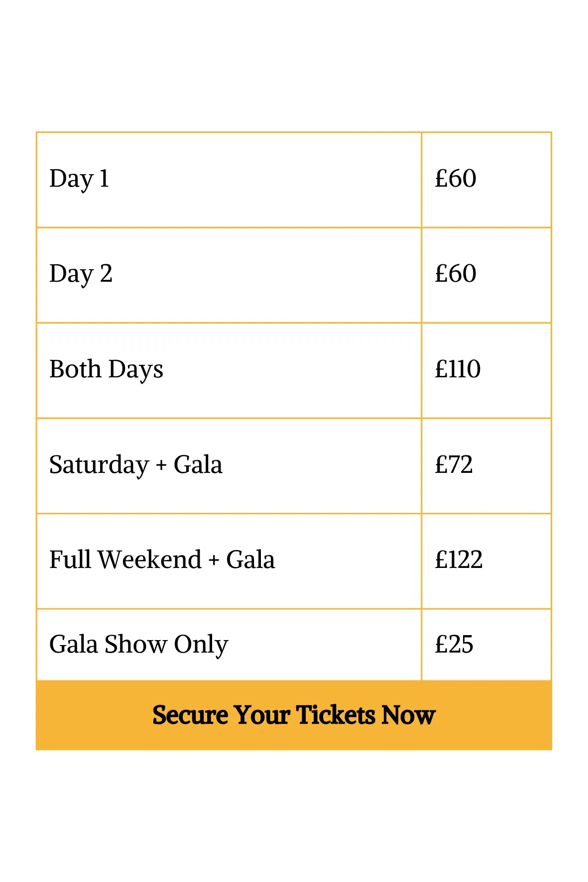The width and height of the screenshot is (588, 882).
Task: Click the word Weekend in the table
Action: tap(150, 560)
